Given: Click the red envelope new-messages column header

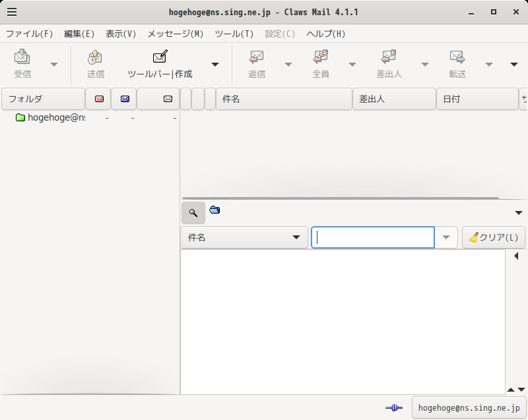Looking at the screenshot, I should pyautogui.click(x=98, y=99).
